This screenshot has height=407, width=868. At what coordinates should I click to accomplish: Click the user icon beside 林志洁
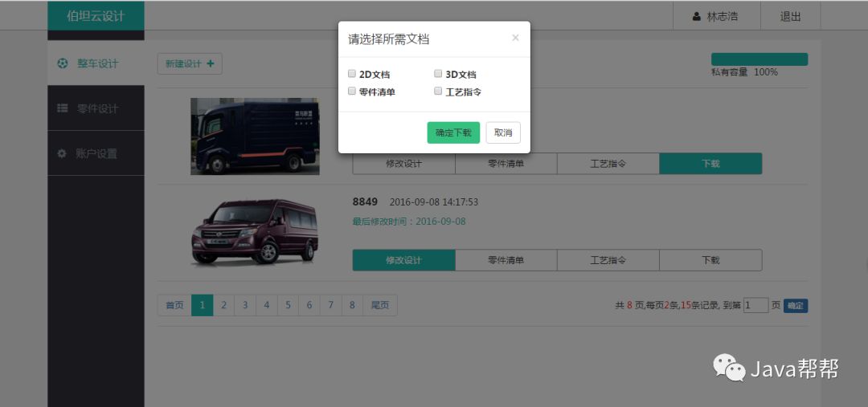(696, 16)
